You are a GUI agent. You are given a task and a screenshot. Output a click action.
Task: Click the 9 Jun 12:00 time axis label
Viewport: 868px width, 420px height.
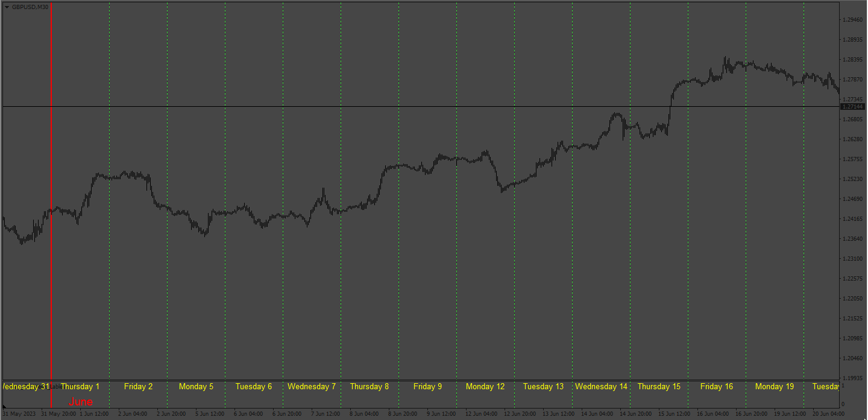click(442, 414)
